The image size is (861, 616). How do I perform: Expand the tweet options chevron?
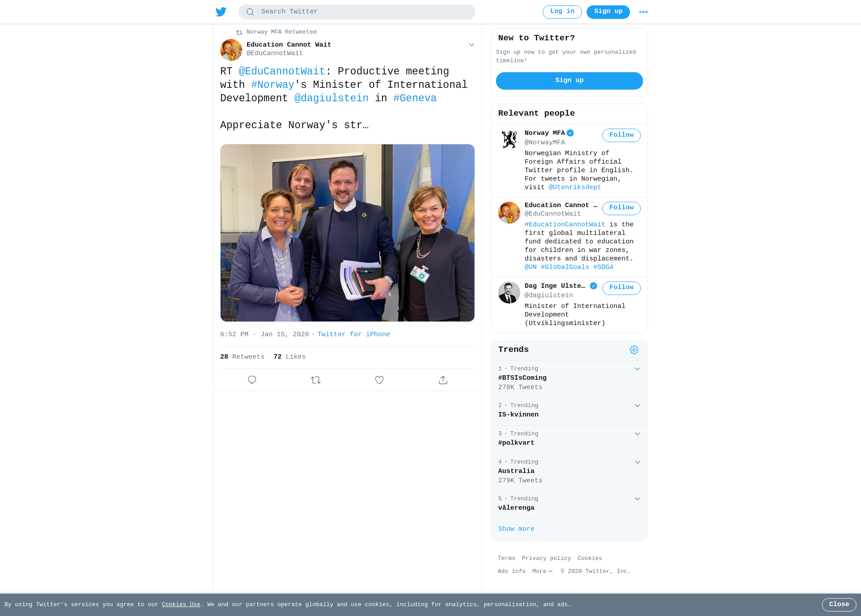click(471, 45)
